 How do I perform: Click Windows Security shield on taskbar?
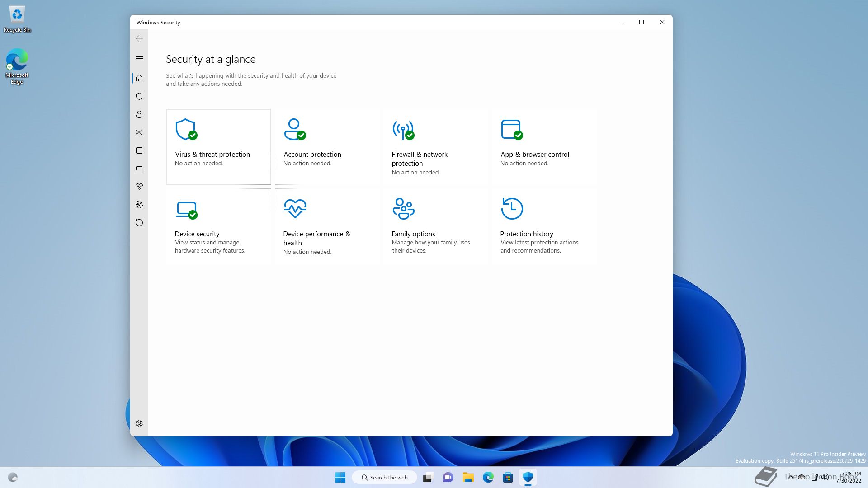tap(528, 477)
